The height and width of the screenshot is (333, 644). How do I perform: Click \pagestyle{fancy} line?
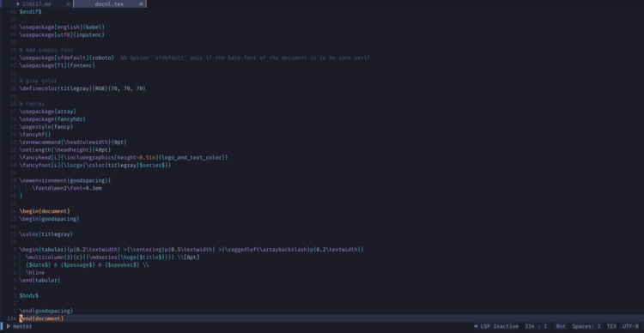coord(46,127)
